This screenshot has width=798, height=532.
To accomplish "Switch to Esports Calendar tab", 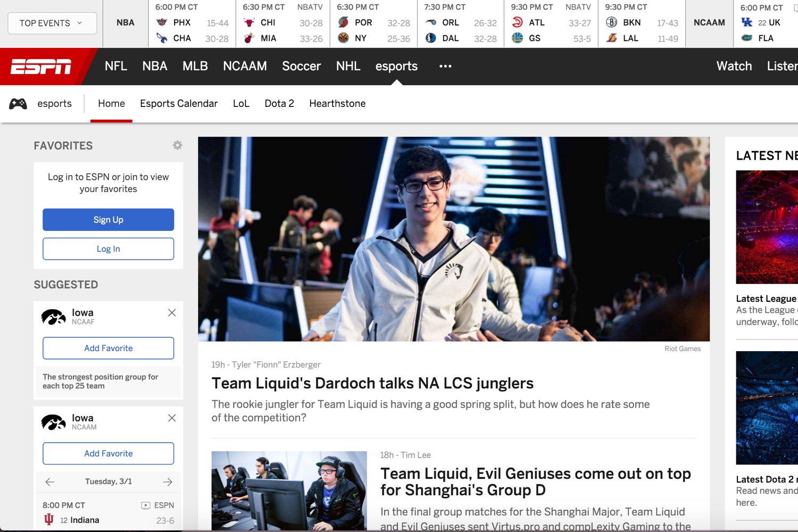I will tap(179, 104).
